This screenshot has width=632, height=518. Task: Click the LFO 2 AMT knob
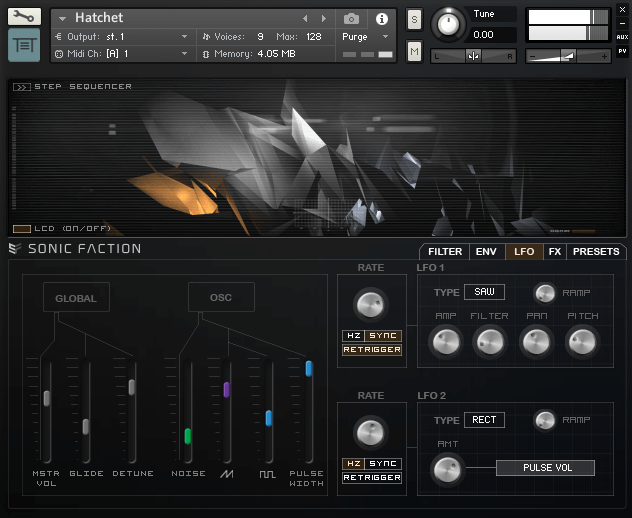click(447, 470)
